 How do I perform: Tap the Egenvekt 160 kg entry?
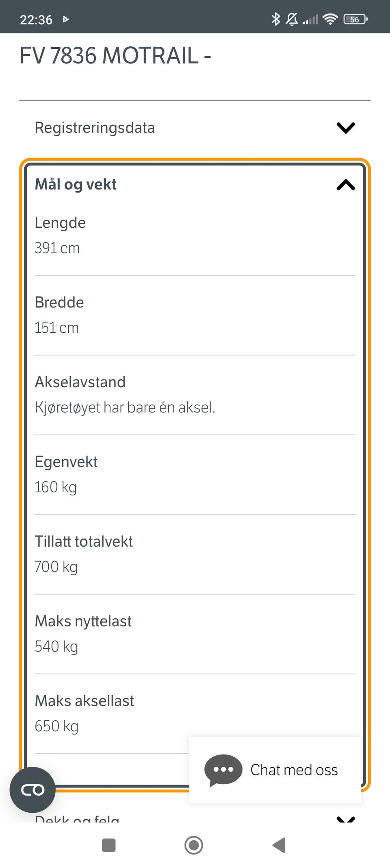(x=66, y=474)
